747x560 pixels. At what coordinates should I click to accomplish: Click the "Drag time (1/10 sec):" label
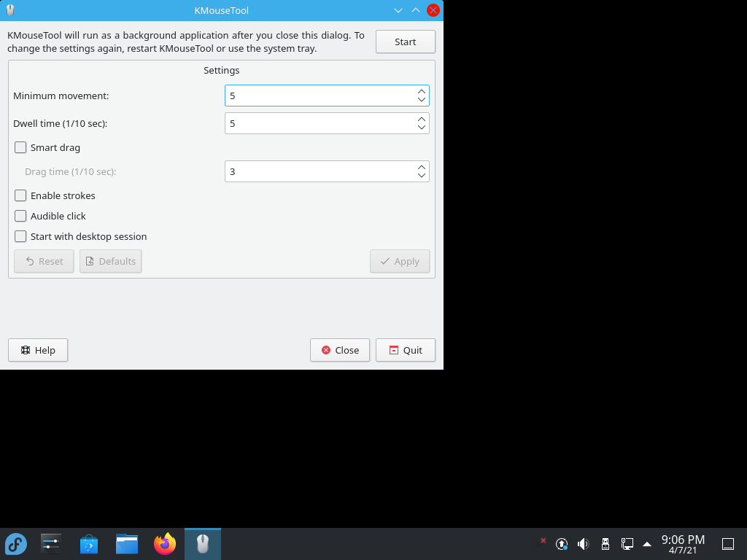pos(71,171)
